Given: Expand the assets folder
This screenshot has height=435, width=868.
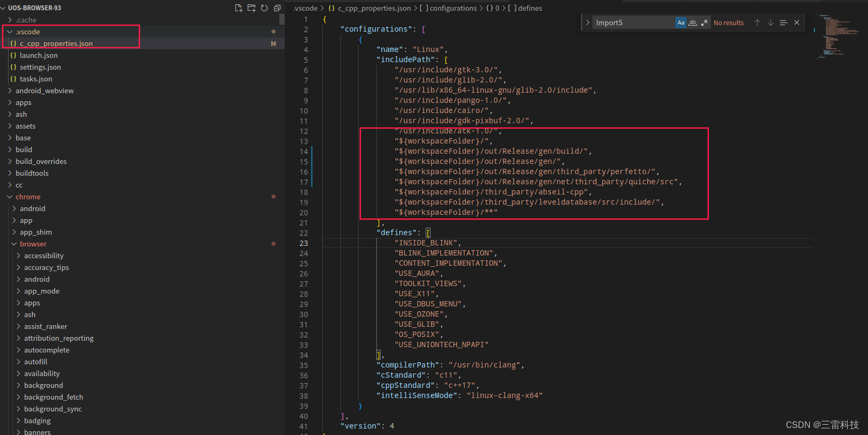Looking at the screenshot, I should [x=142, y=126].
